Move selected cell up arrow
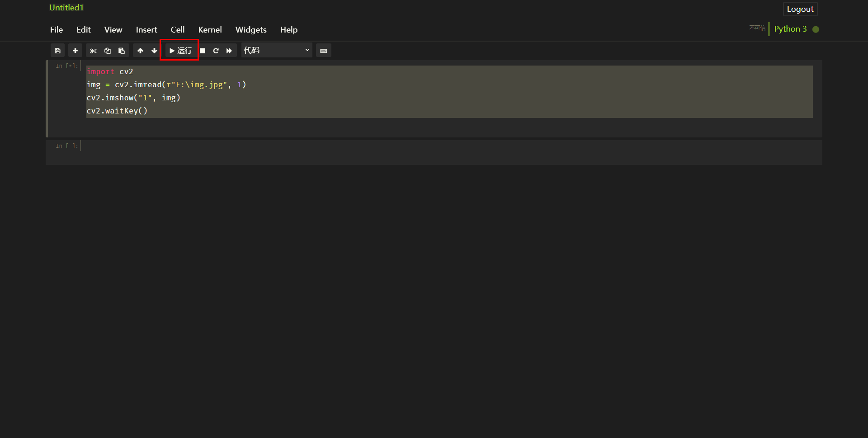This screenshot has width=868, height=438. coord(140,51)
